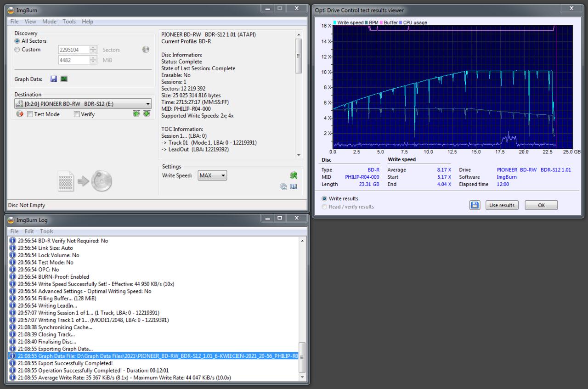
Task: Click the Elapsed time value 12:00
Action: pos(503,184)
